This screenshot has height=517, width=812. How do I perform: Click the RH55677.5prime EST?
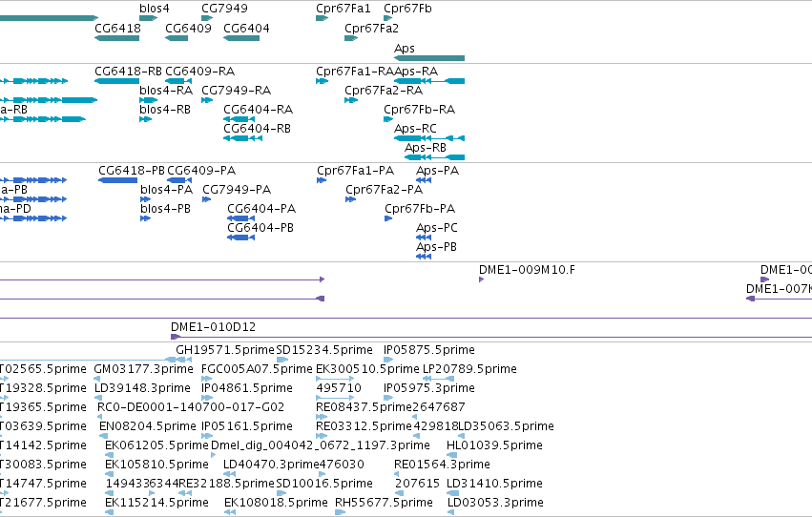point(341,512)
